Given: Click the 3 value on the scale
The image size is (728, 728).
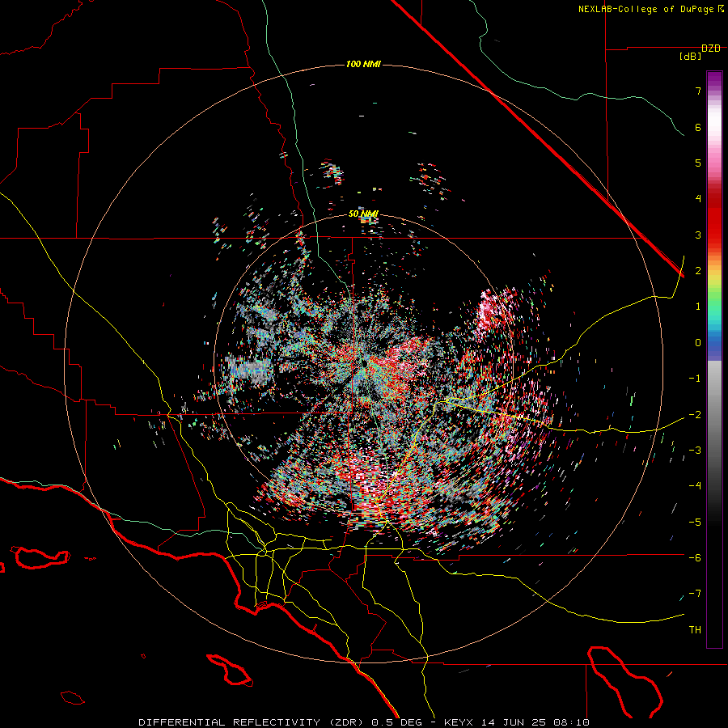Looking at the screenshot, I should pos(698,235).
